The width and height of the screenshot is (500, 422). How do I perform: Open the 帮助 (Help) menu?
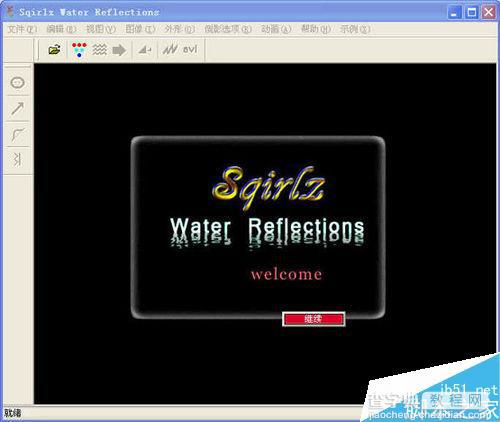[x=316, y=29]
